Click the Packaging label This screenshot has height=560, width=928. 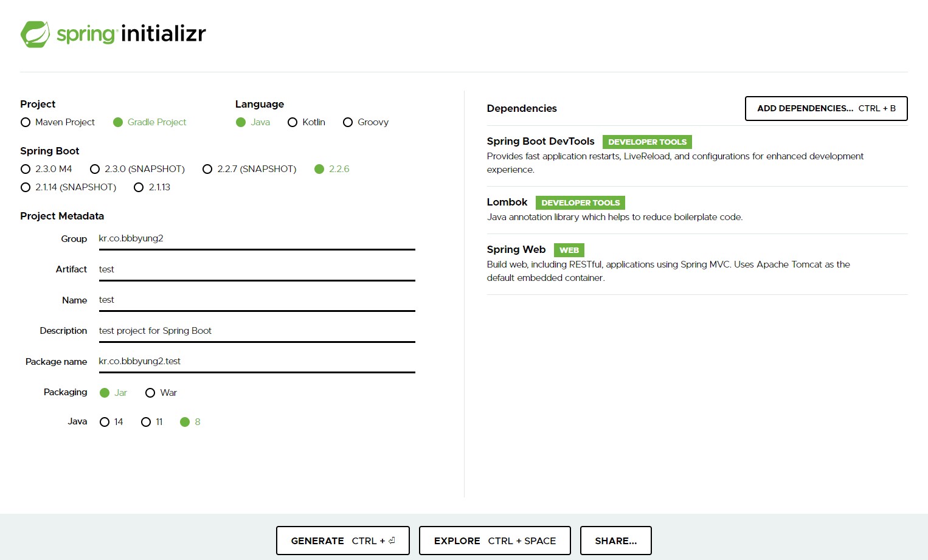pos(65,392)
